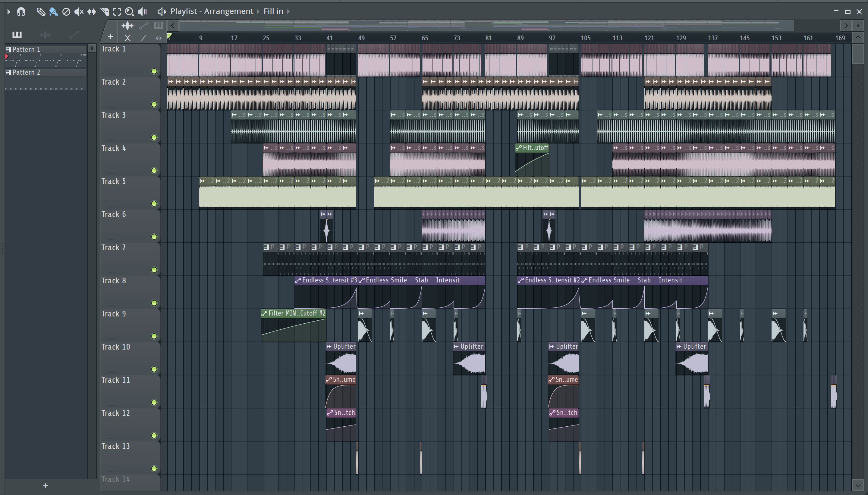Click the vertical scrollbar thumb
This screenshot has height=495, width=868.
pyautogui.click(x=858, y=54)
